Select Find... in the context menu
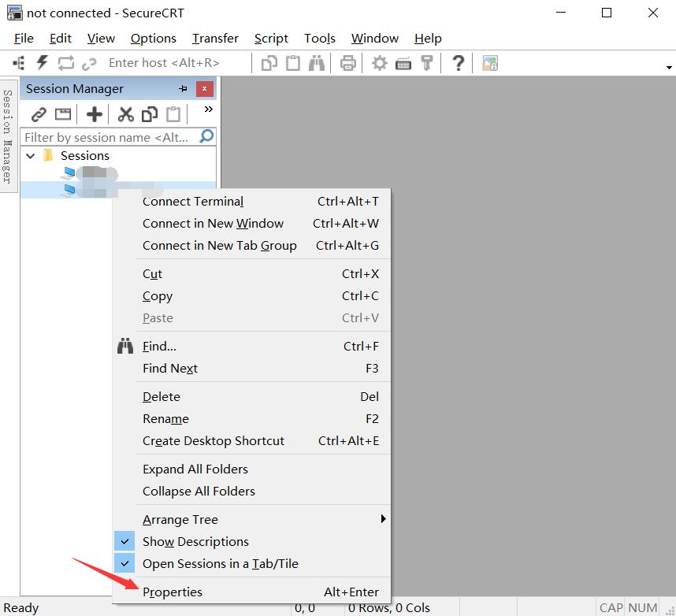 pyautogui.click(x=252, y=346)
